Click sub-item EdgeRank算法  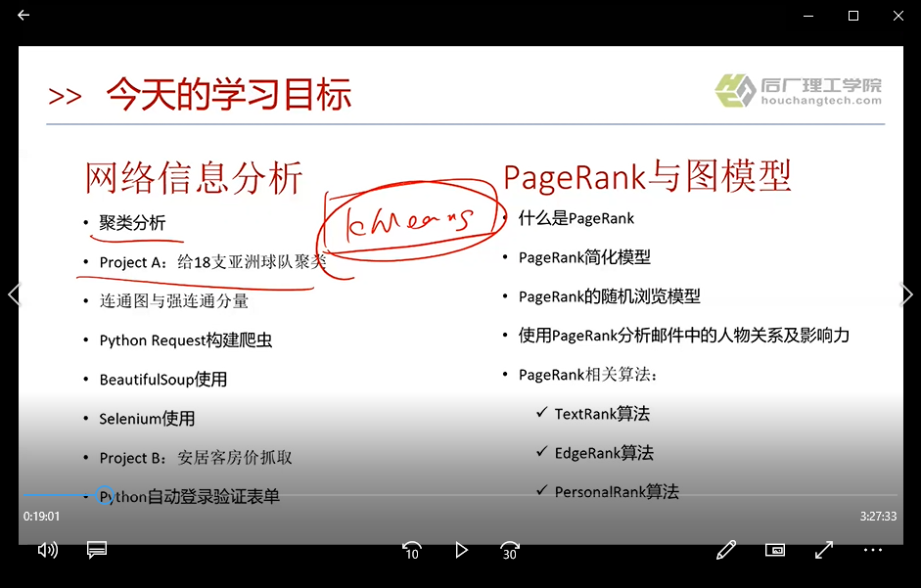click(x=604, y=453)
